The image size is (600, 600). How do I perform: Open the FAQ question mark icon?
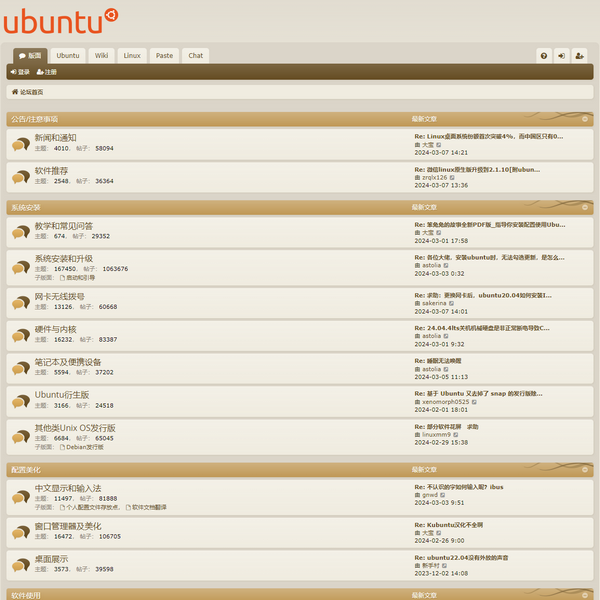click(x=544, y=56)
